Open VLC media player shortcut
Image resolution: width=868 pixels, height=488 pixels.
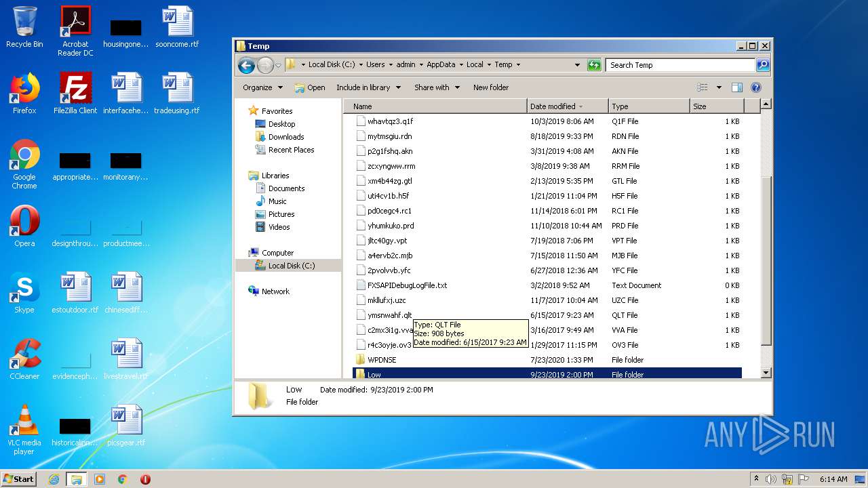pos(24,430)
